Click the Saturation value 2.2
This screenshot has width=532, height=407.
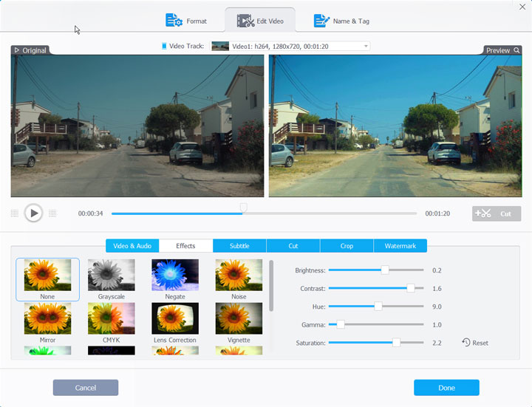point(437,343)
